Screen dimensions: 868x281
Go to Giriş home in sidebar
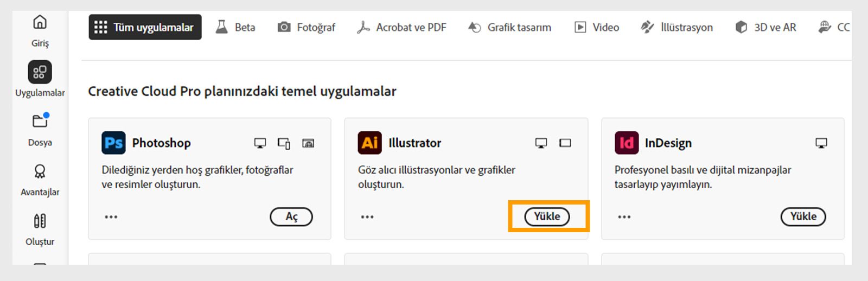click(x=40, y=31)
